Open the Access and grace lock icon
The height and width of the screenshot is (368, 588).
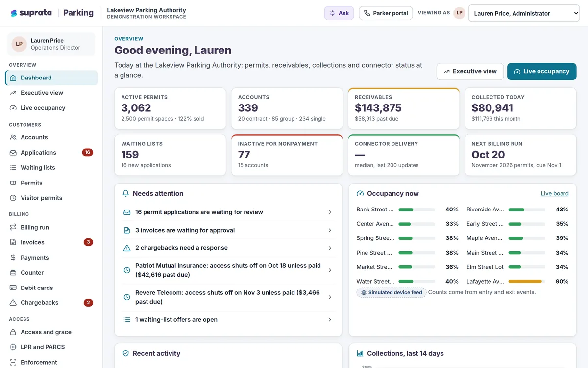[x=13, y=332]
